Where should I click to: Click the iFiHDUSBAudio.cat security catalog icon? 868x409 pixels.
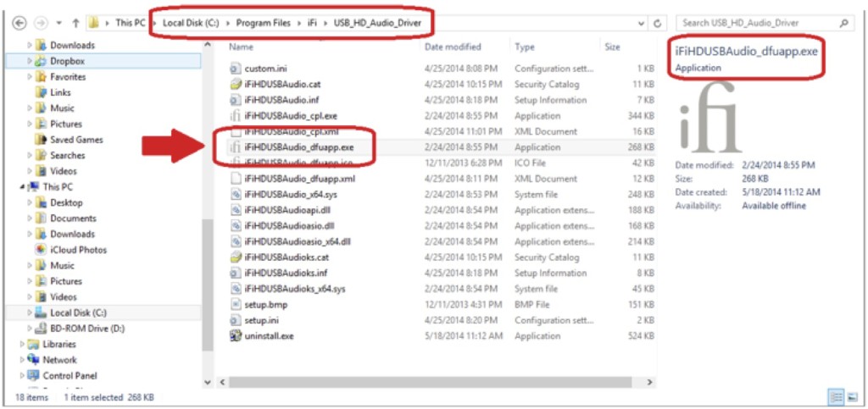click(236, 85)
